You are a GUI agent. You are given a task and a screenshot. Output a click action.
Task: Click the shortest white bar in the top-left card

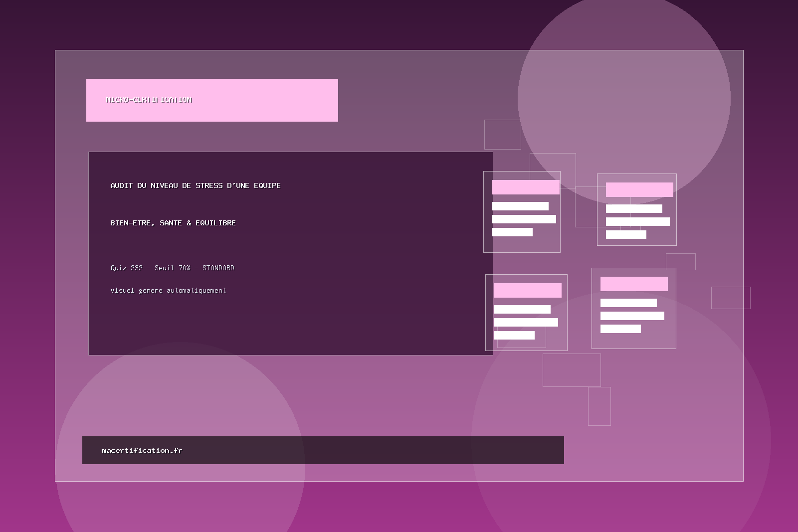[512, 232]
